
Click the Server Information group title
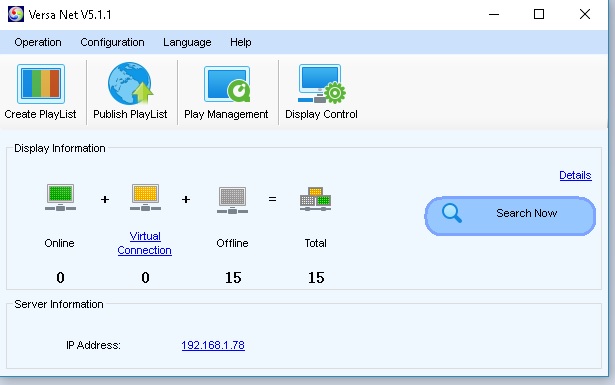click(59, 304)
